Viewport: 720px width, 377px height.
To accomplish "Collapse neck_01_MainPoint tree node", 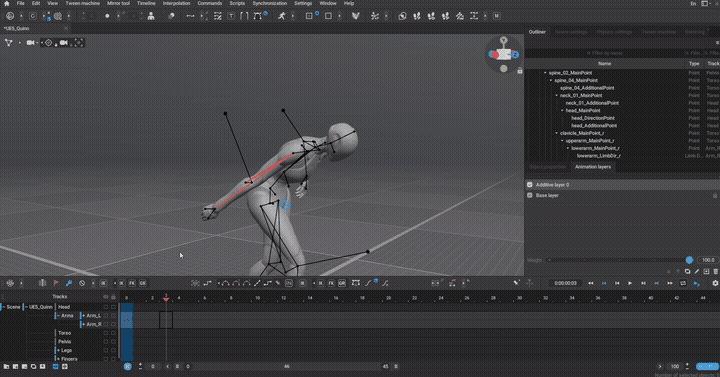I will (557, 96).
